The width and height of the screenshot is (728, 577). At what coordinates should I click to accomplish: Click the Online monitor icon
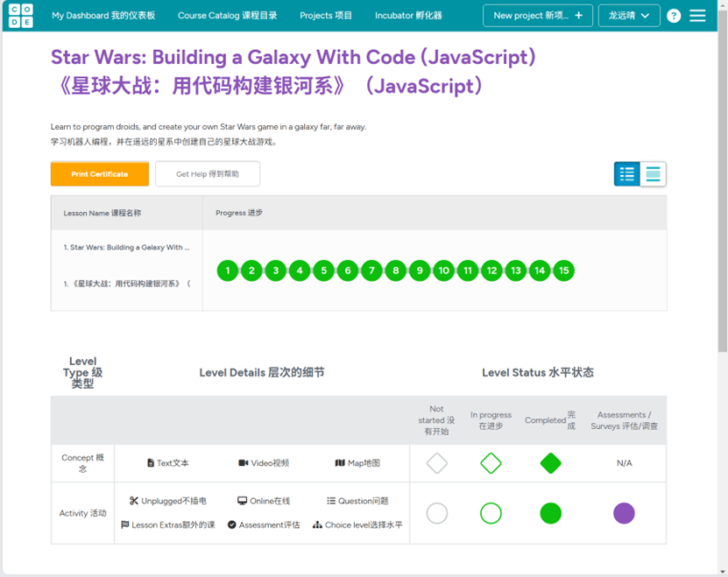tap(242, 501)
